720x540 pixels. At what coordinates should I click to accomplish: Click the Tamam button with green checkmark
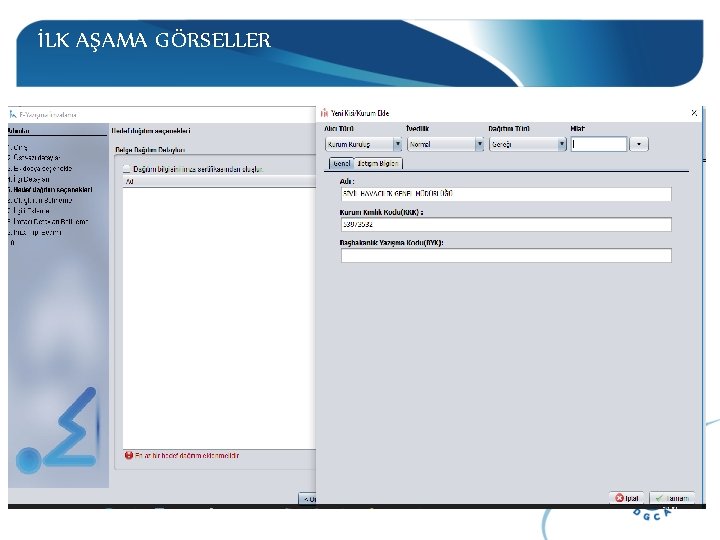click(x=672, y=498)
